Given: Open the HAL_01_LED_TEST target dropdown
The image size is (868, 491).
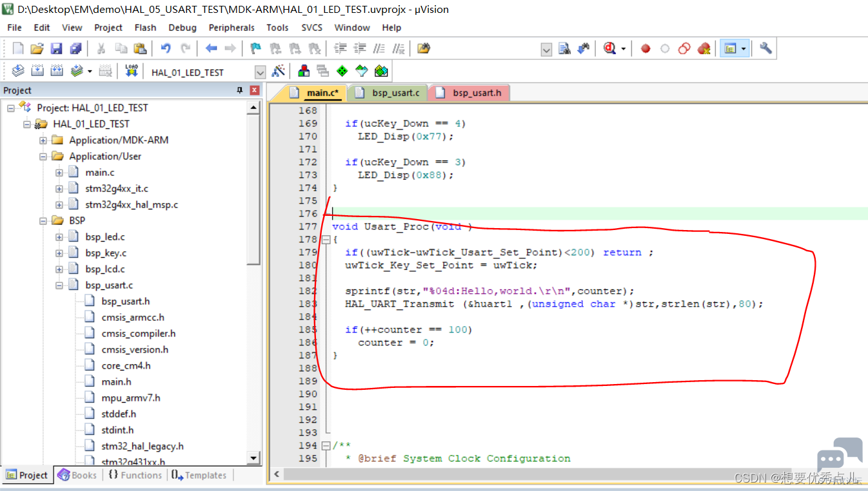Looking at the screenshot, I should [260, 72].
